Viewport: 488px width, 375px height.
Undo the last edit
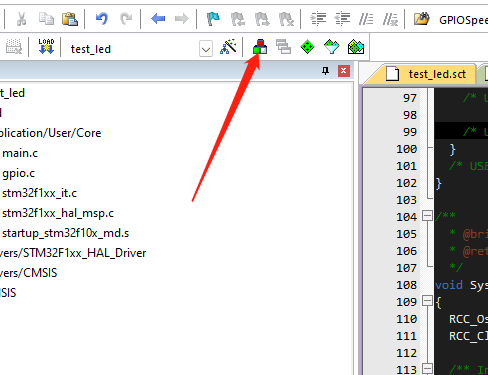click(102, 19)
